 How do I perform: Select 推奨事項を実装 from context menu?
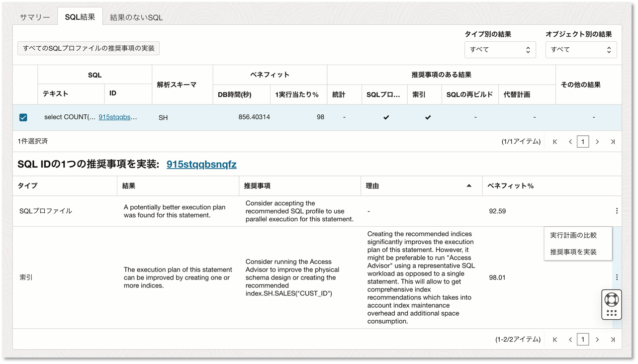click(x=573, y=252)
